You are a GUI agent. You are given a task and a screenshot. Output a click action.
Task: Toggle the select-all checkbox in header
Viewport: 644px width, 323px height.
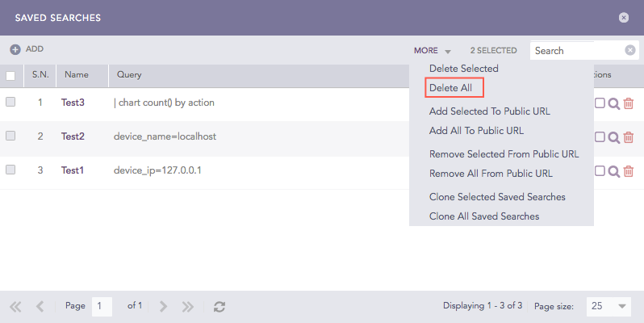[10, 76]
